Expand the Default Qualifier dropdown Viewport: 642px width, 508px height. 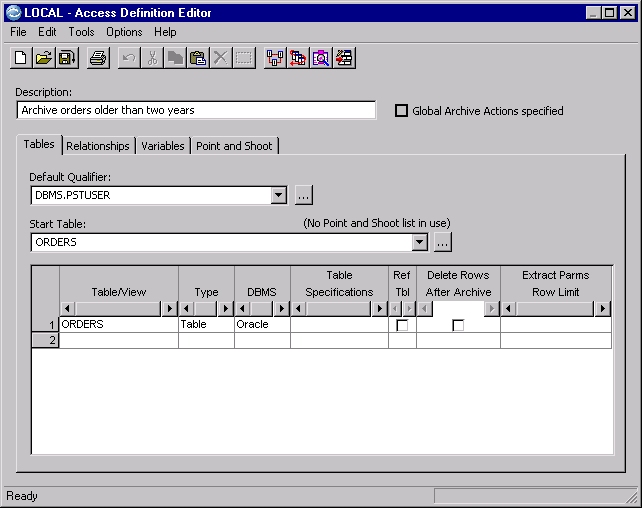(x=278, y=195)
